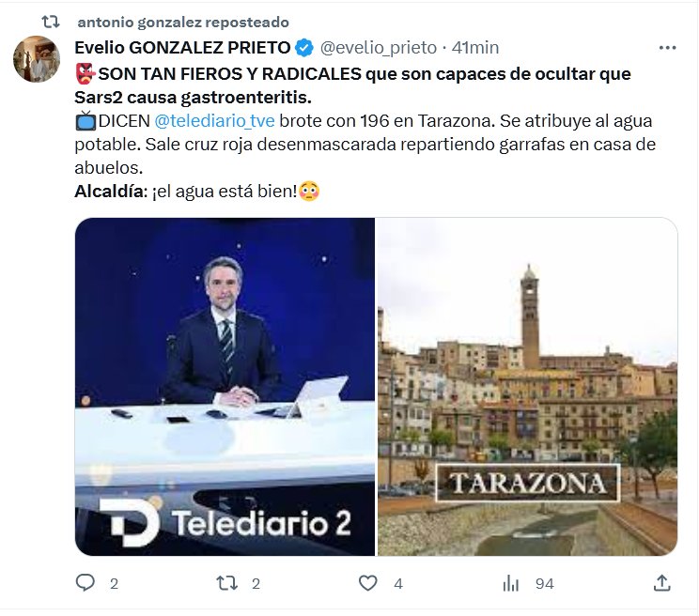
Task: Click the repost indicator icon above the tweet
Action: tap(51, 22)
